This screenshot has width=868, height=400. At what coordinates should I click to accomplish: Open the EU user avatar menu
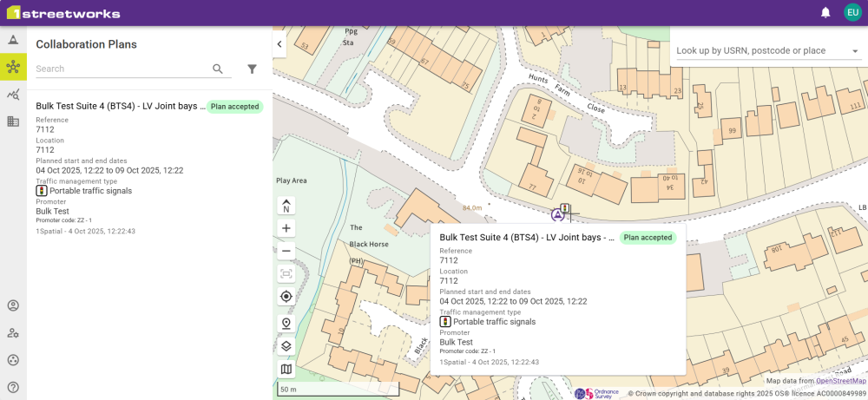[852, 13]
